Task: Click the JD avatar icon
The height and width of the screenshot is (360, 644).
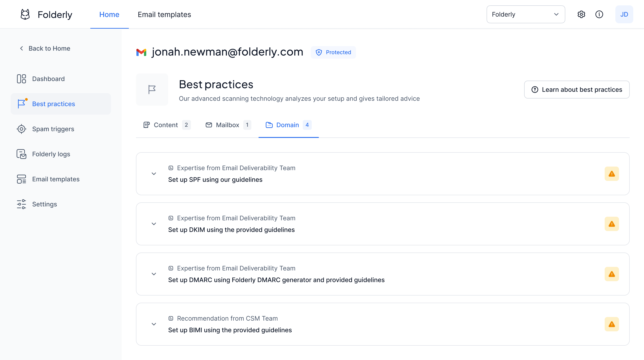Action: (624, 14)
